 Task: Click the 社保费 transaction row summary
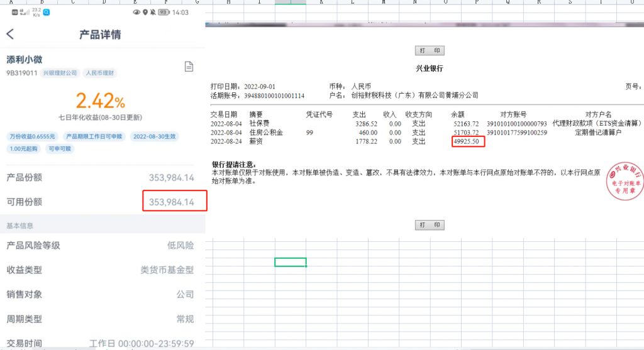(259, 124)
